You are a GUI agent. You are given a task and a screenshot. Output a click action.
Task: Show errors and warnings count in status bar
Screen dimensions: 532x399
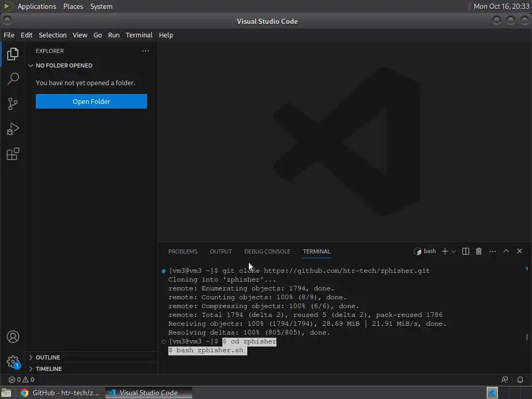pyautogui.click(x=21, y=380)
